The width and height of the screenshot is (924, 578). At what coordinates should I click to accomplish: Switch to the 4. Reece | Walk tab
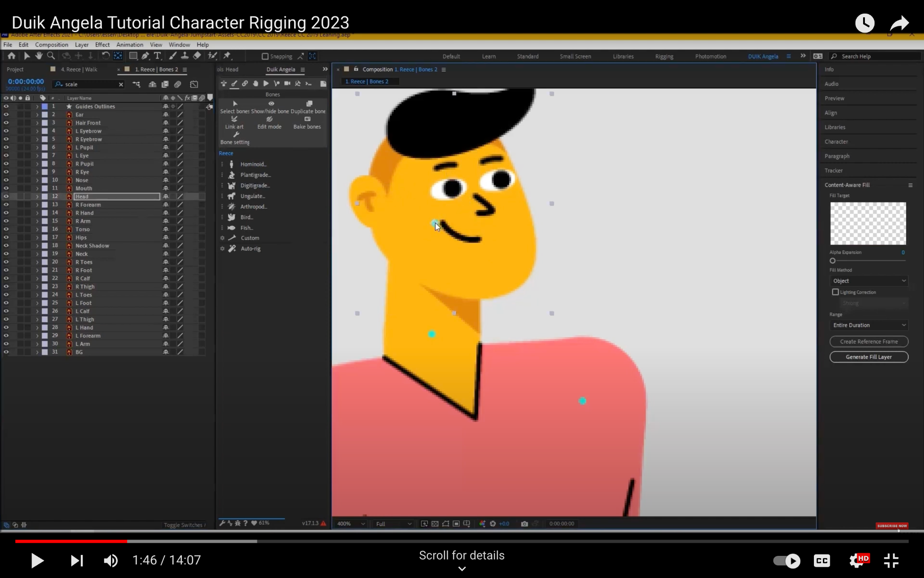[x=79, y=70]
